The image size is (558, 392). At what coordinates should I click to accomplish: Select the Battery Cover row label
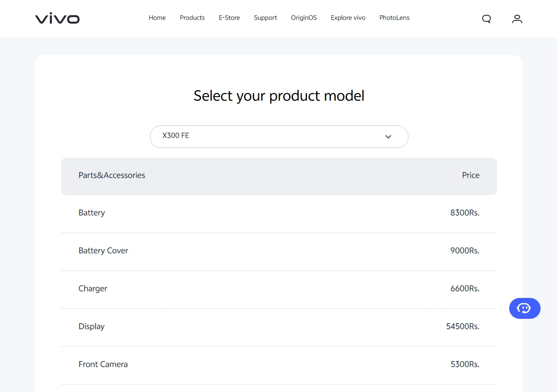(x=103, y=250)
